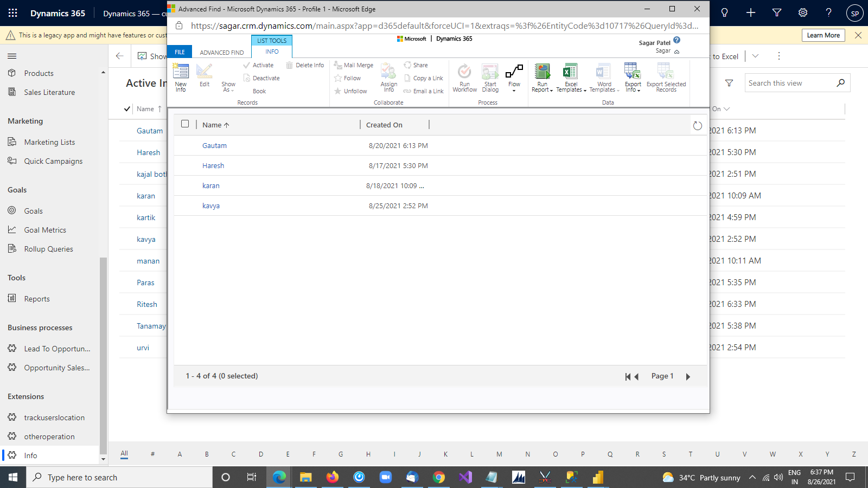The width and height of the screenshot is (868, 488).
Task: Toggle the select-all checkmark in background list header
Action: (x=127, y=109)
